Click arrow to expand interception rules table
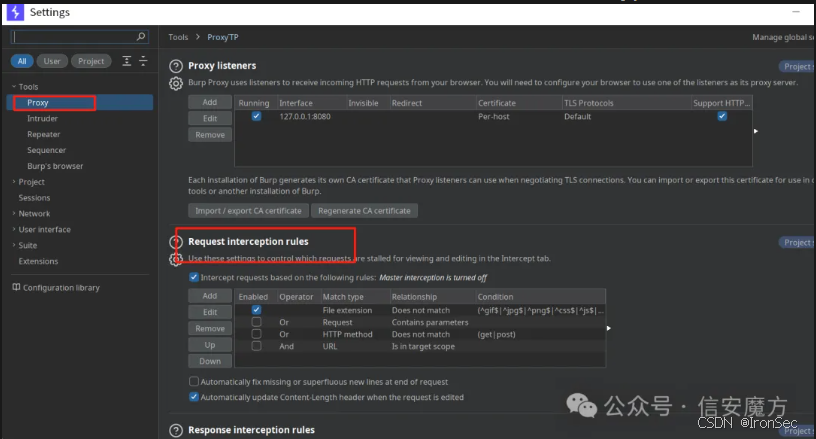816x439 pixels. click(x=608, y=328)
